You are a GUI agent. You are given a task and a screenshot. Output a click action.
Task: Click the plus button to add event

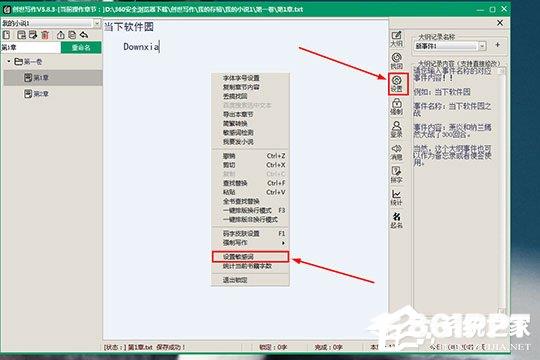point(497,45)
